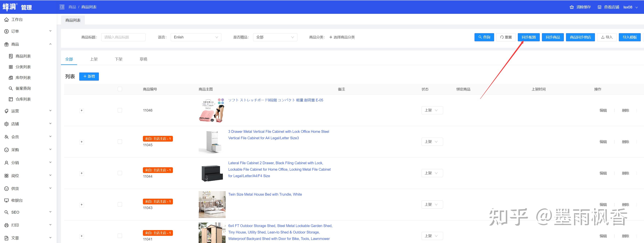Screen dimensions: 644x243
Task: Open the 工作台 workbench sidebar icon
Action: 6,19
